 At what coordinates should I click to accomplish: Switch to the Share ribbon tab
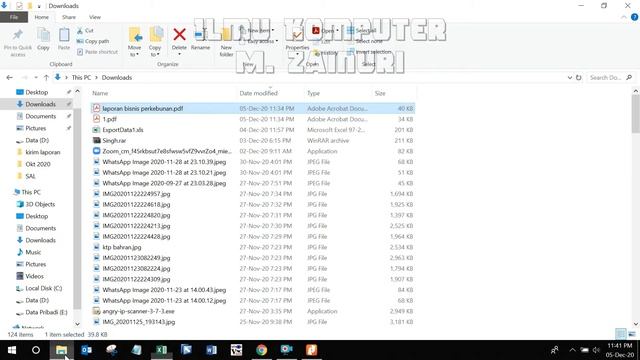pyautogui.click(x=69, y=17)
